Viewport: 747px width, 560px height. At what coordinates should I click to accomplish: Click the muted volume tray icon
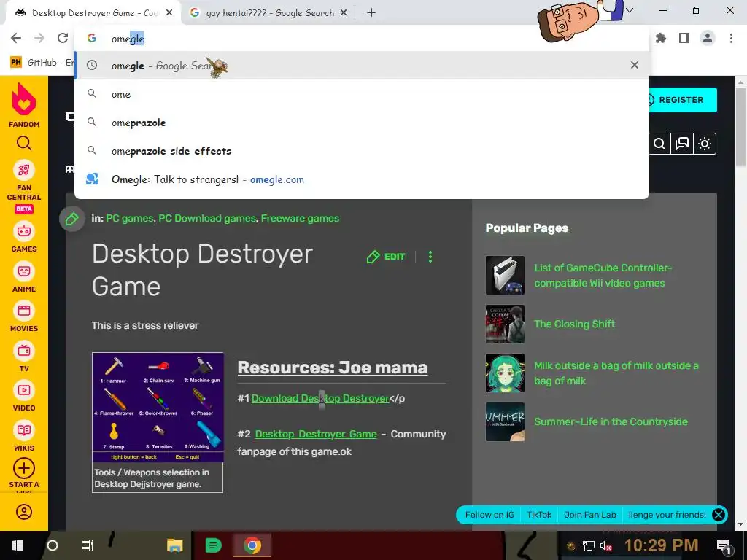(x=605, y=546)
